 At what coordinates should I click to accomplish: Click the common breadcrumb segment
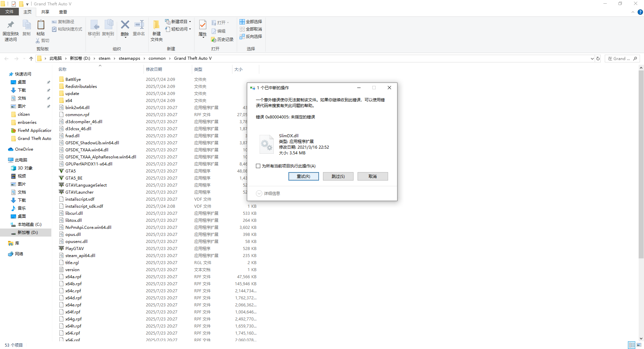[x=157, y=58]
